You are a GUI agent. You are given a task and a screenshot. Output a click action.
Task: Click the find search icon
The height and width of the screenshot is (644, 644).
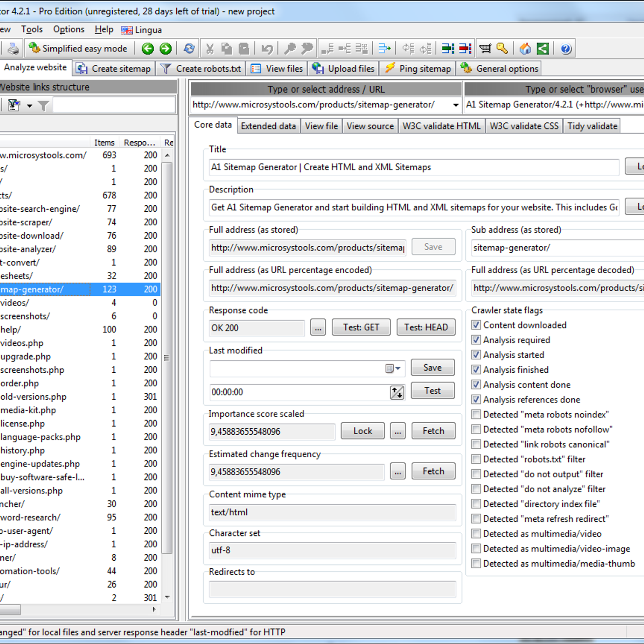point(289,49)
